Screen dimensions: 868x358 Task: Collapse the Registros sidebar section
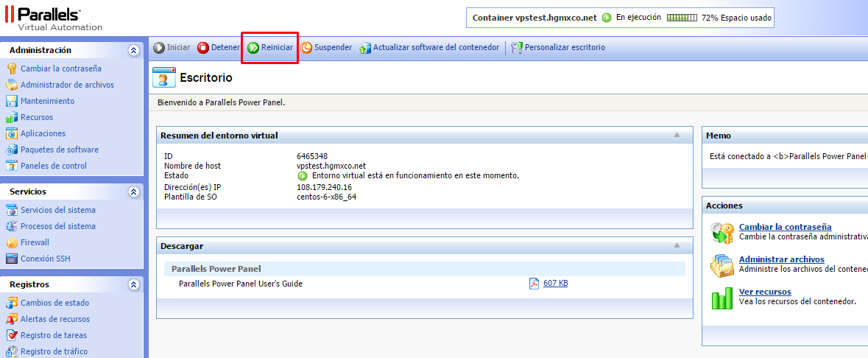(x=133, y=285)
